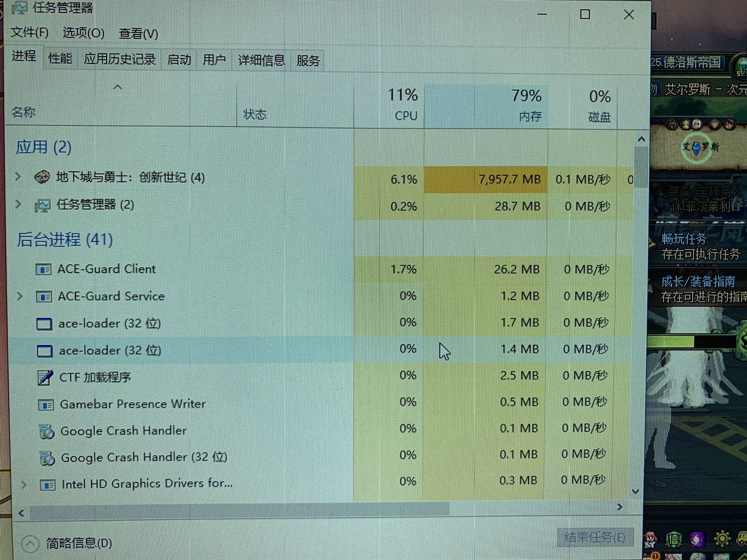
Task: Click the CTF 加载程序 pen icon
Action: [45, 377]
